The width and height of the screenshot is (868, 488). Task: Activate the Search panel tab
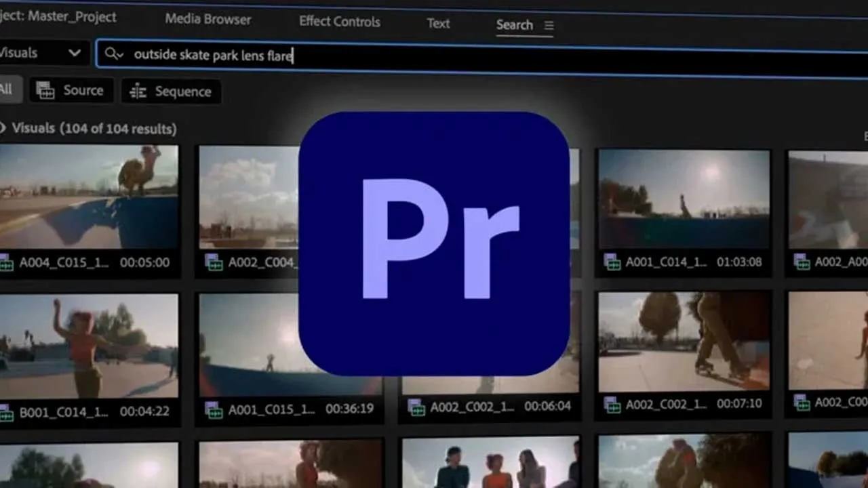point(515,25)
